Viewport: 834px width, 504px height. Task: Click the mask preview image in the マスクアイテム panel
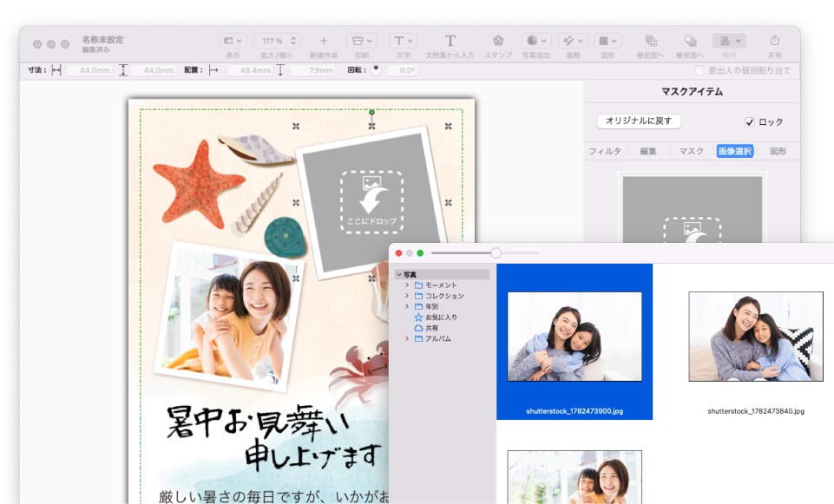692,209
